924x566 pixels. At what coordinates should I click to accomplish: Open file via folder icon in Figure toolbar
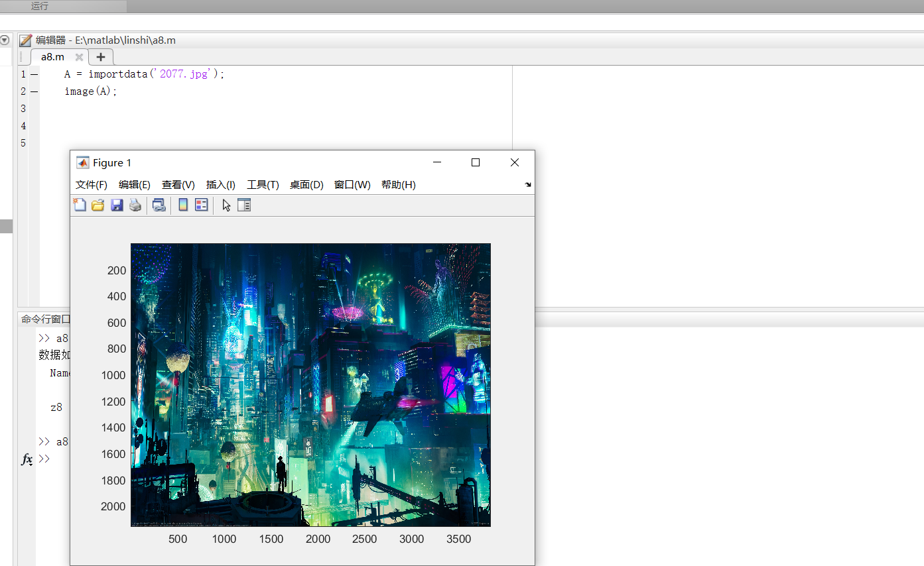(98, 205)
